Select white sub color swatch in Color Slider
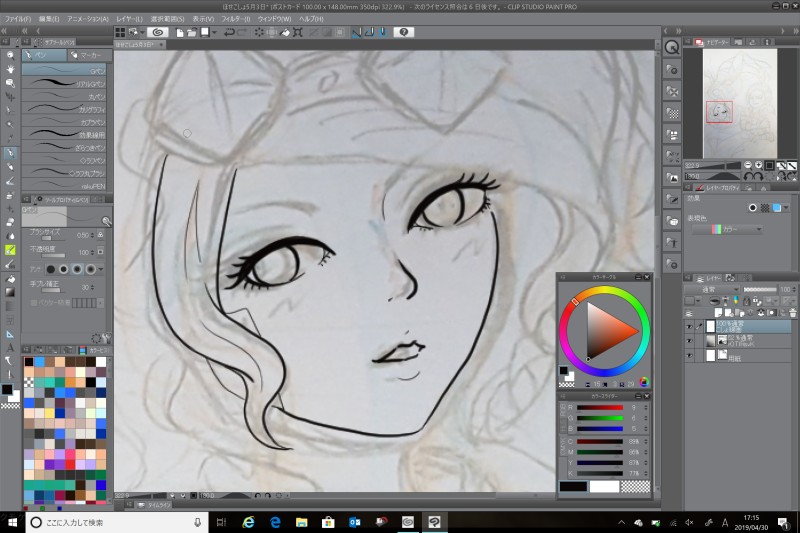The image size is (800, 533). click(605, 487)
